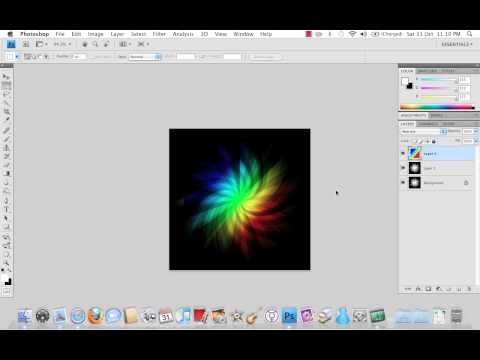Create new fill or adjustment layer button
The height and width of the screenshot is (360, 480).
tap(439, 289)
